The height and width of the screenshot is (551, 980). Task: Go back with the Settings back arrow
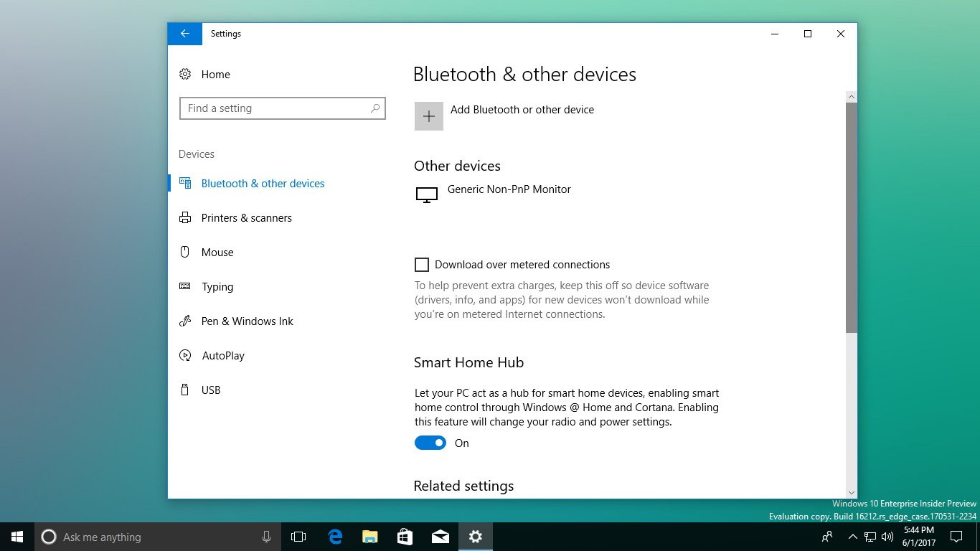185,34
